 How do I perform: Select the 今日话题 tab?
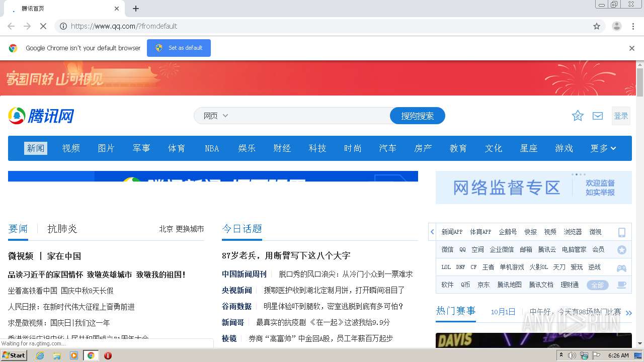pyautogui.click(x=242, y=229)
